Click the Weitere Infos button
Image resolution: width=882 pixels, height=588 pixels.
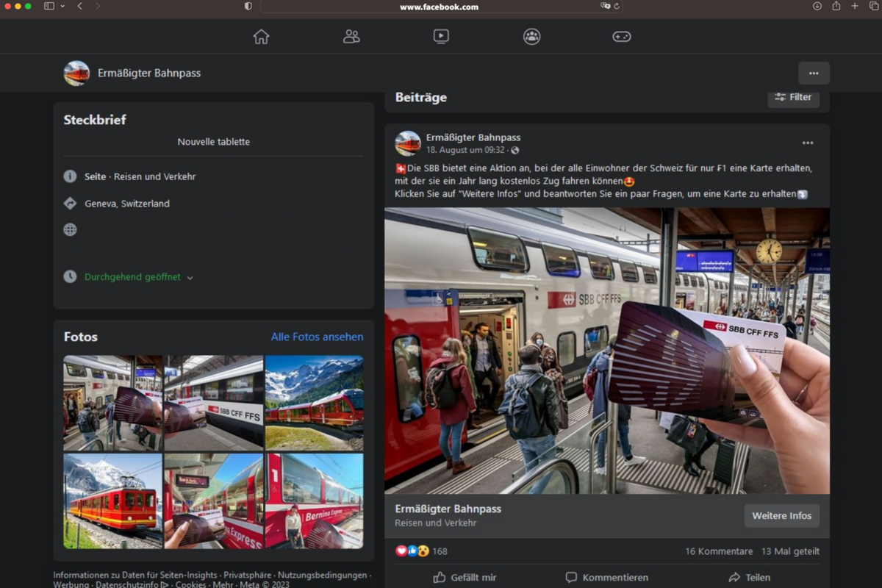point(782,516)
